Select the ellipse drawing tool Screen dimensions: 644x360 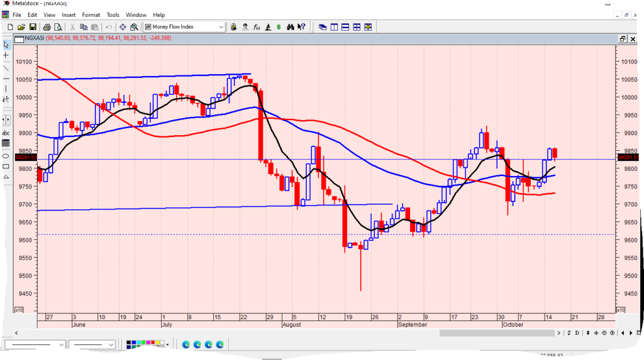point(6,155)
